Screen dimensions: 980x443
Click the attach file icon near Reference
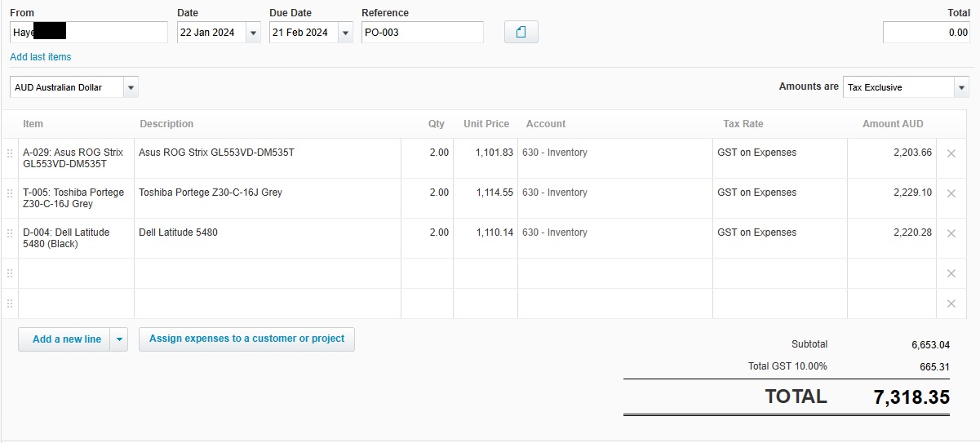521,33
